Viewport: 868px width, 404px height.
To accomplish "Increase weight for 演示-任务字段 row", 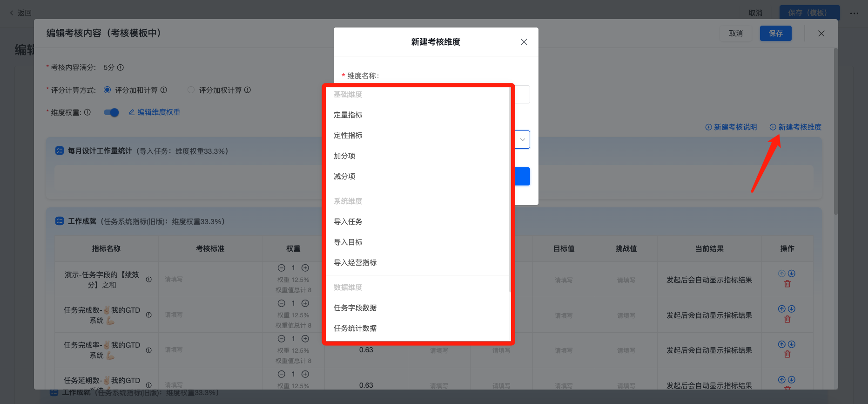I will point(305,268).
